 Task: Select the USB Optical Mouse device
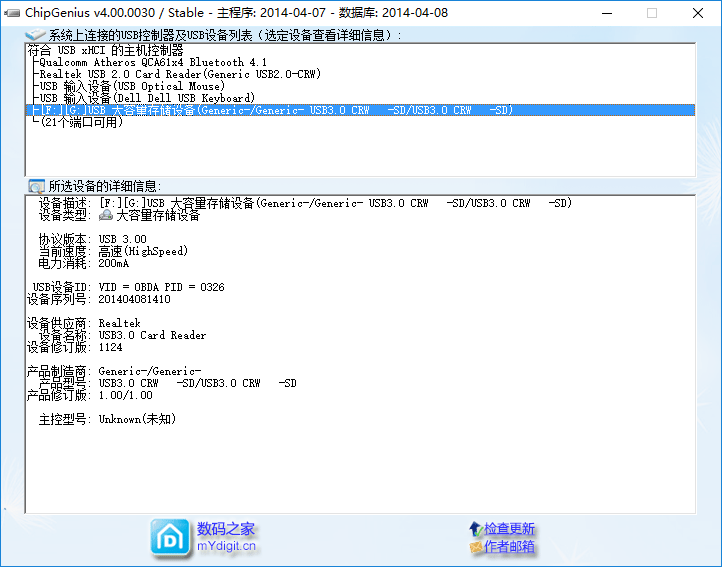132,86
